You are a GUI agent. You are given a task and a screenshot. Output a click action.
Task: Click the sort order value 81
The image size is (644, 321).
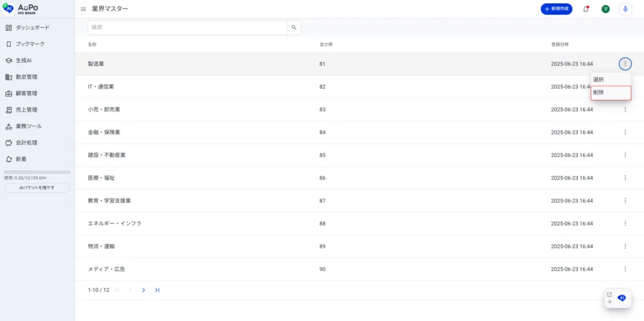click(322, 64)
